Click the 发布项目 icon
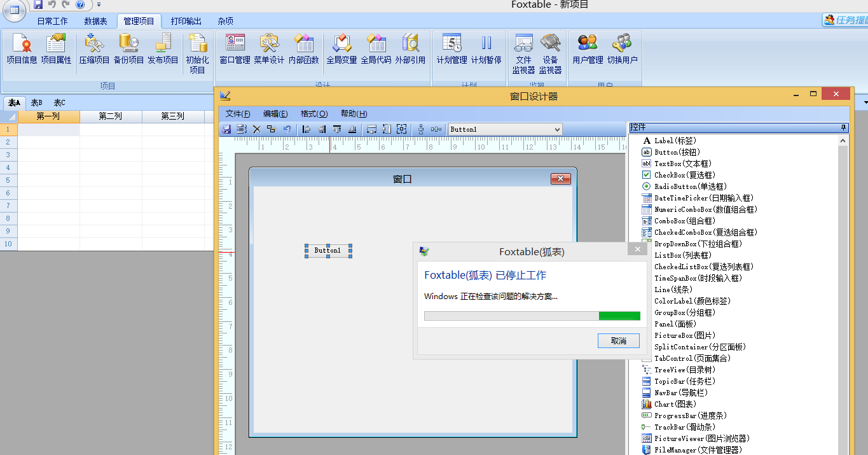The height and width of the screenshot is (455, 868). pyautogui.click(x=163, y=48)
